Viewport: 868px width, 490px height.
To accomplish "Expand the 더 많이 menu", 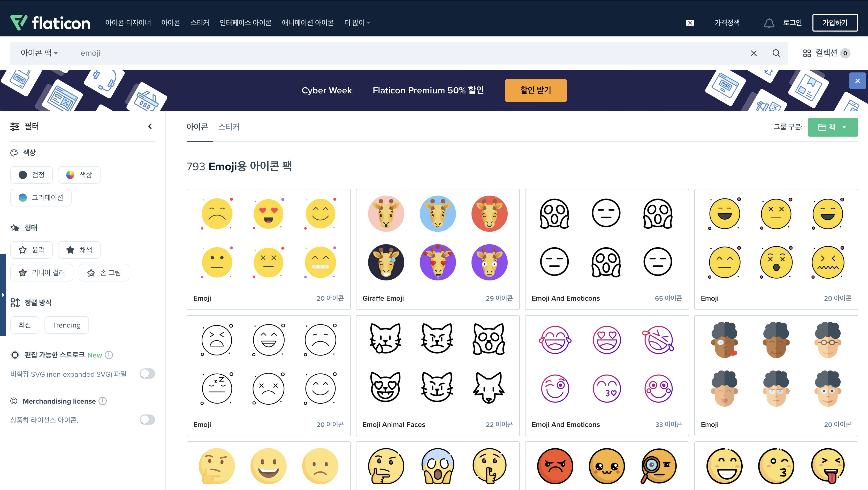I will point(357,23).
